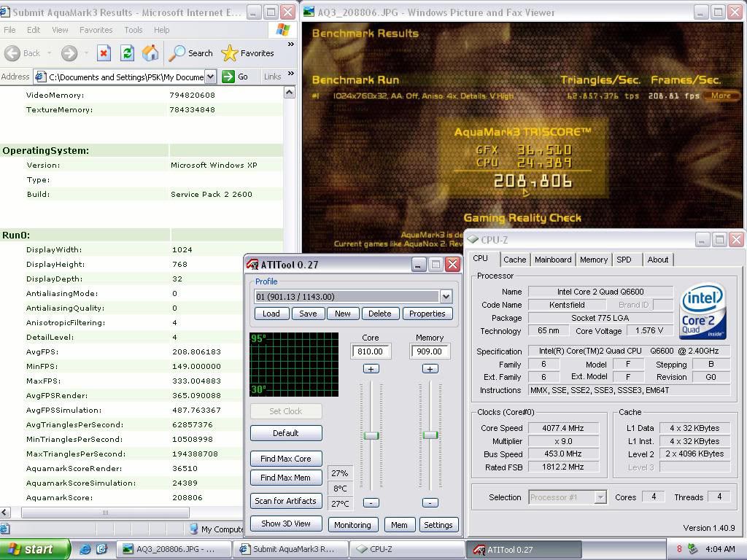
Task: Open the Favorites menu in IE
Action: (96, 30)
